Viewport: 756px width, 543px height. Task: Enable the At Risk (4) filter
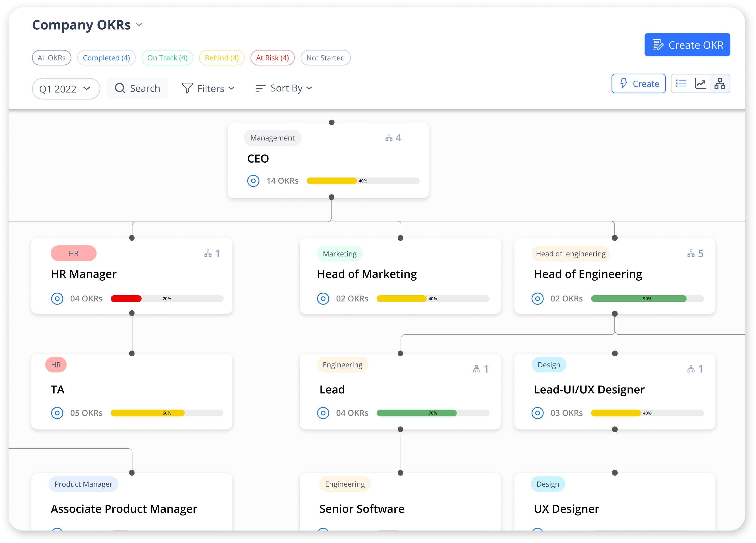tap(272, 58)
